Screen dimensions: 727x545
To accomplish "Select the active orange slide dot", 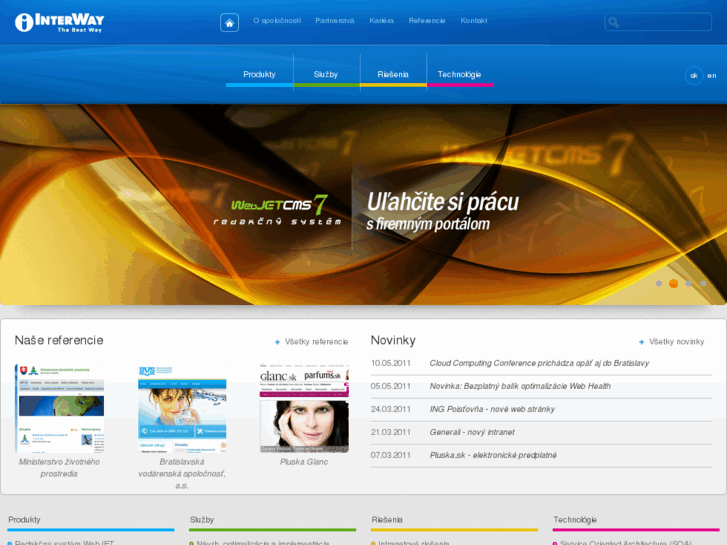I will 674,283.
